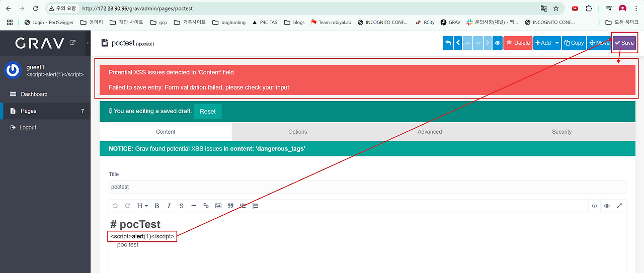The width and height of the screenshot is (644, 273).
Task: Click the Title input field
Action: tap(367, 187)
